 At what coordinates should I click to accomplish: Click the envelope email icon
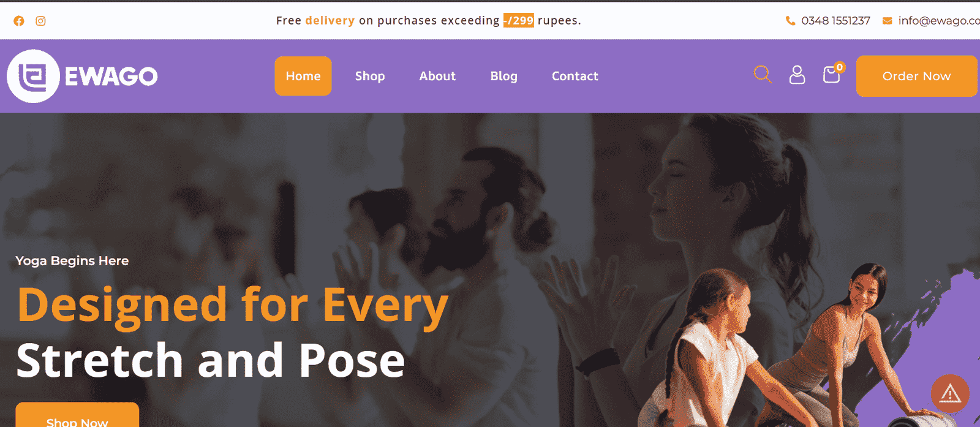[887, 21]
